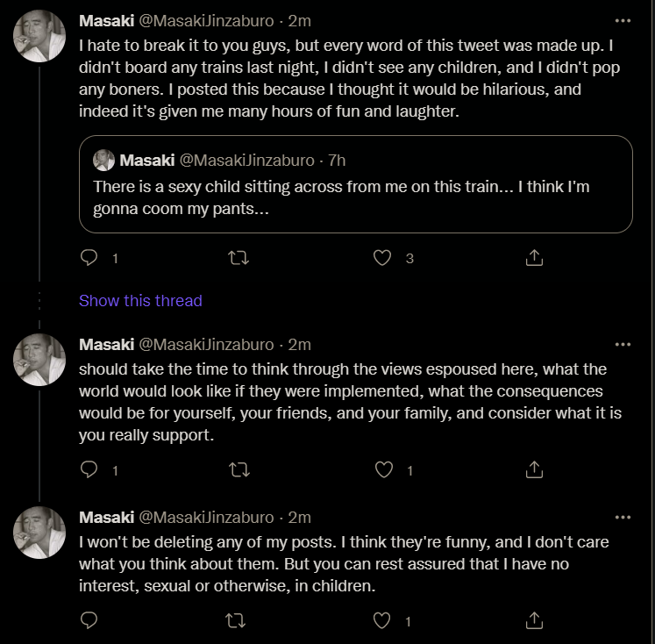Reply to the first tweet about made-up story
This screenshot has width=655, height=644.
(89, 257)
